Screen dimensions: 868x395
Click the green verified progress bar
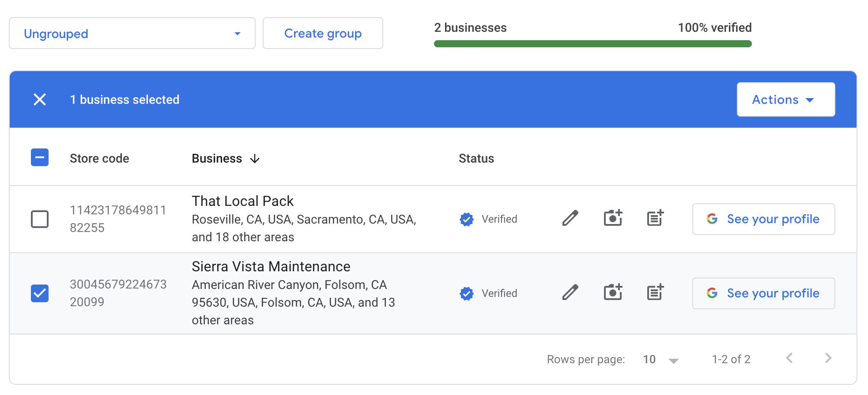[593, 44]
